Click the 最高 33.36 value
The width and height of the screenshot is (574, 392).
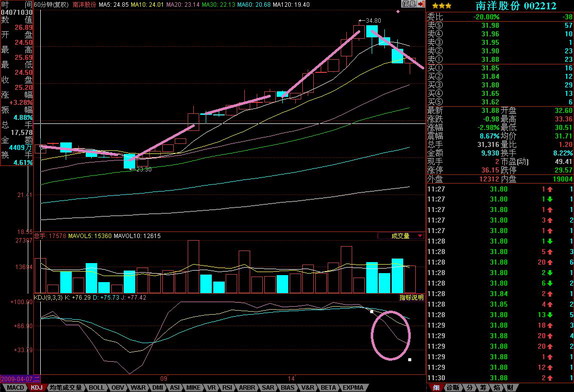tap(563, 119)
